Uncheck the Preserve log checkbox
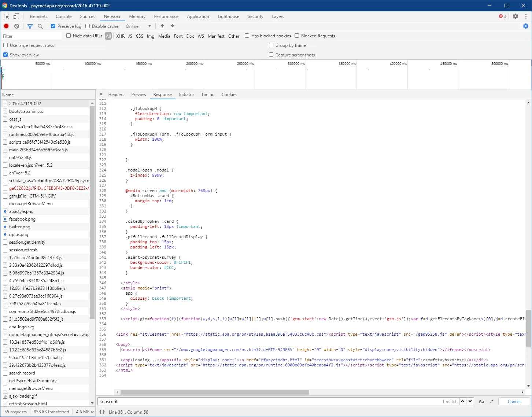532x417 pixels. pos(53,26)
